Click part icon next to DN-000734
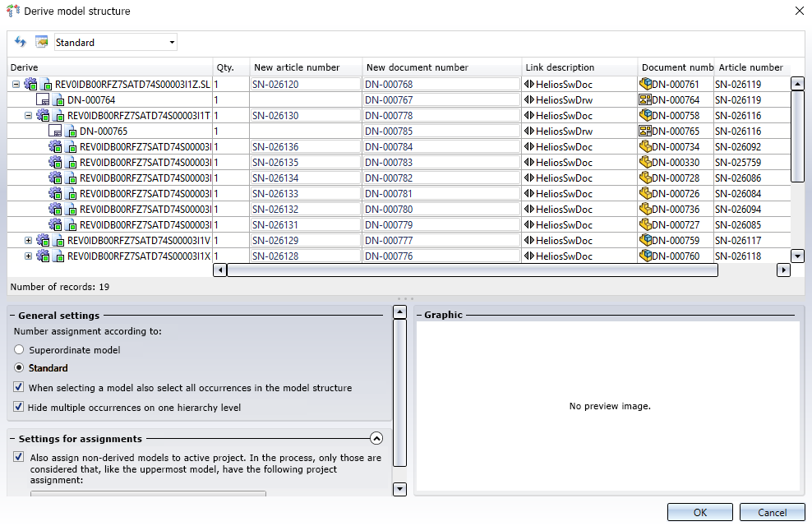The height and width of the screenshot is (526, 812). click(x=645, y=147)
